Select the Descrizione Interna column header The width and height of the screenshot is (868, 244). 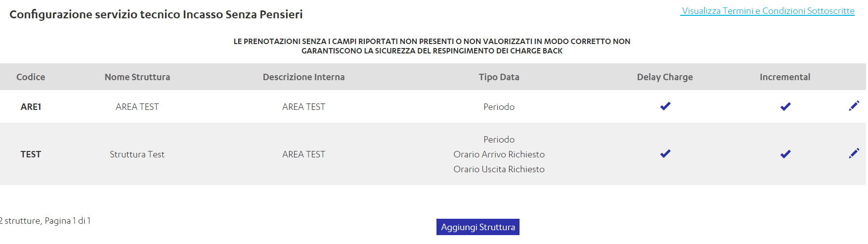coord(304,77)
